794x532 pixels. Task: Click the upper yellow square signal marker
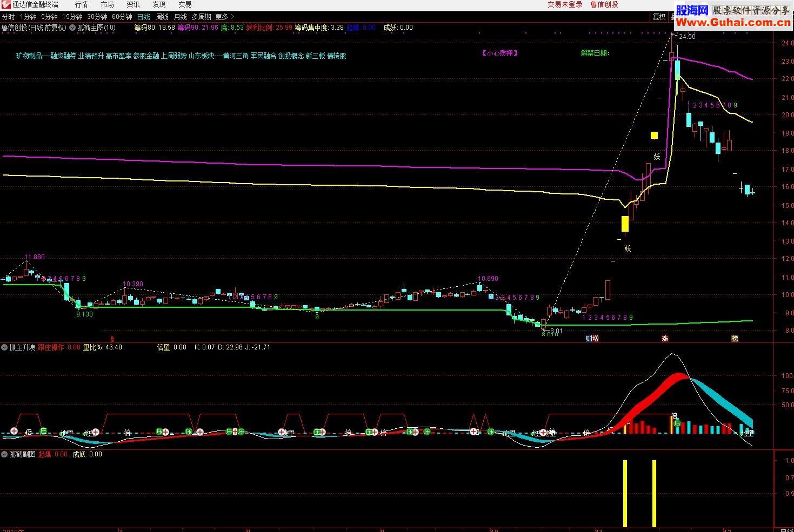point(654,135)
